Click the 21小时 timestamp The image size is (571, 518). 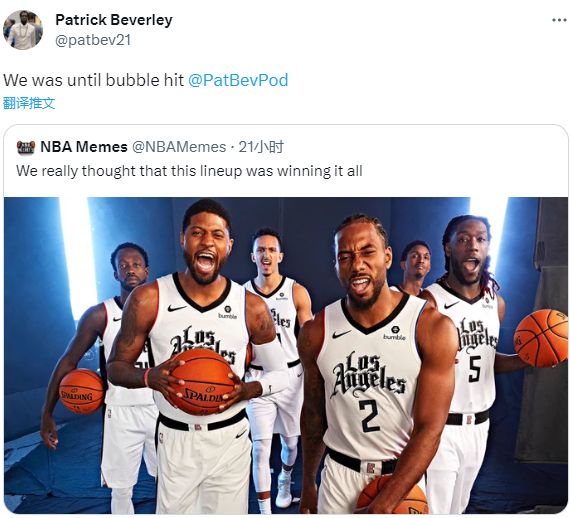(x=261, y=147)
